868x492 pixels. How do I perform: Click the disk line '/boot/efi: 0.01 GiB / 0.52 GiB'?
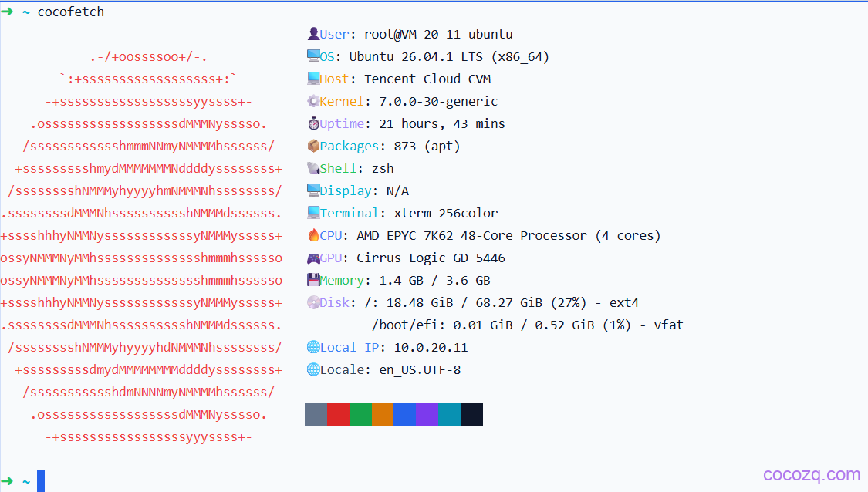coord(485,325)
